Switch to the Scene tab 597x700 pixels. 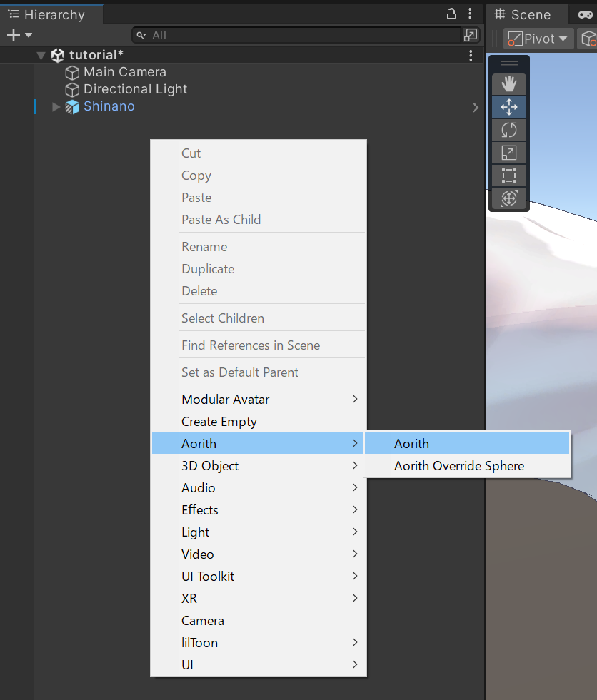point(526,14)
